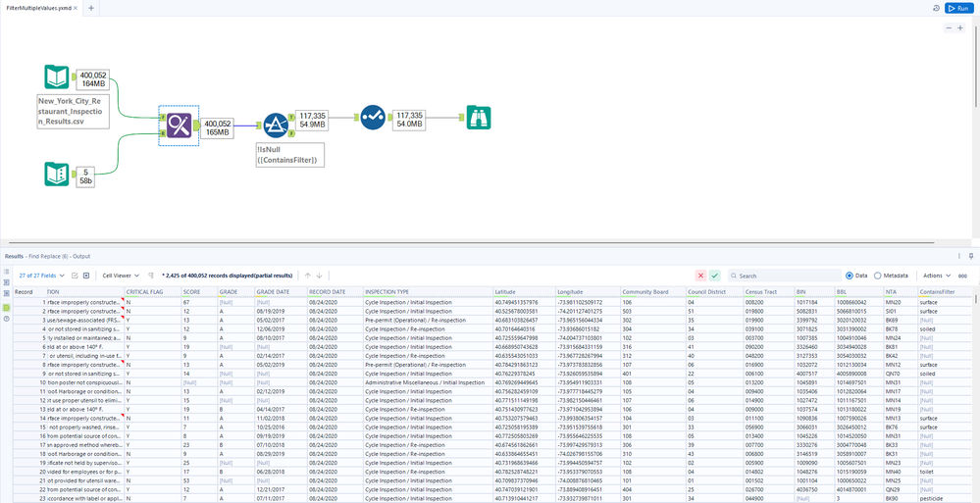The image size is (980, 503).
Task: Jump to next record with down arrow
Action: coord(319,276)
